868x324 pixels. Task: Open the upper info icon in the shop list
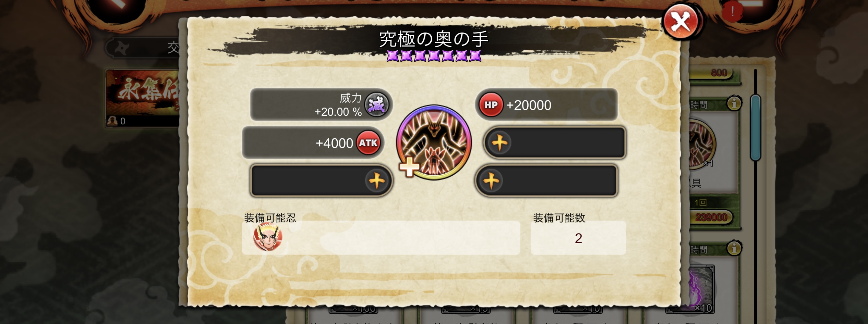tap(734, 103)
